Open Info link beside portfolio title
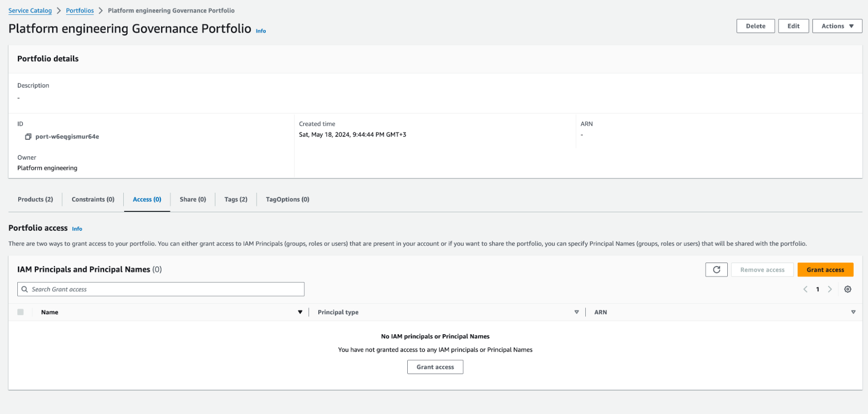 coord(261,31)
